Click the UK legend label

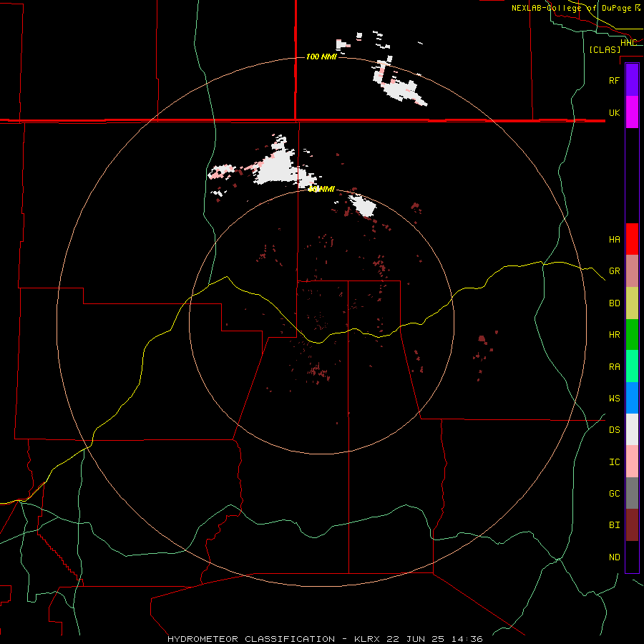[614, 112]
